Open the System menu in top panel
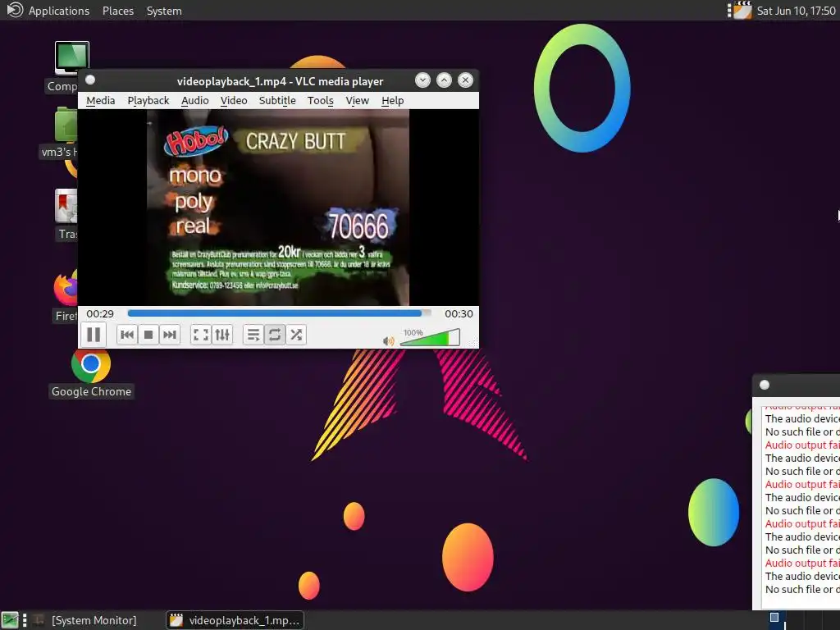Viewport: 840px width, 630px height. point(164,11)
